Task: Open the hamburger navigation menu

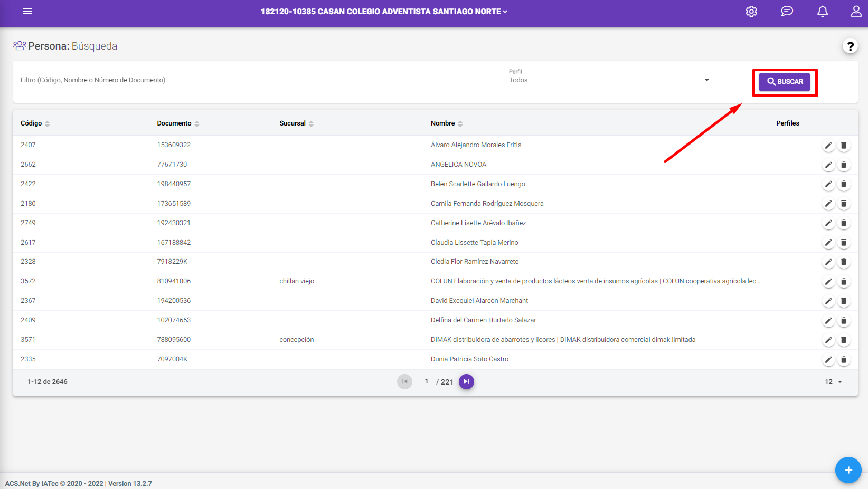Action: (27, 11)
